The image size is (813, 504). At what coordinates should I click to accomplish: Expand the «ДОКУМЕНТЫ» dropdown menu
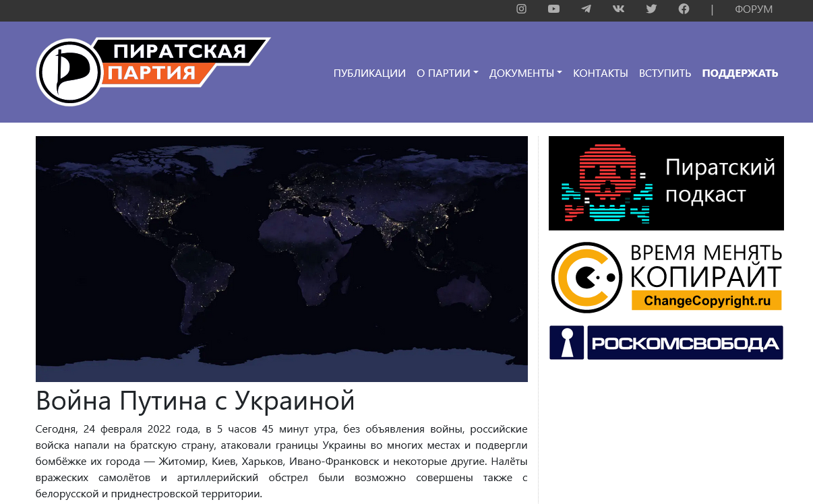tap(525, 73)
